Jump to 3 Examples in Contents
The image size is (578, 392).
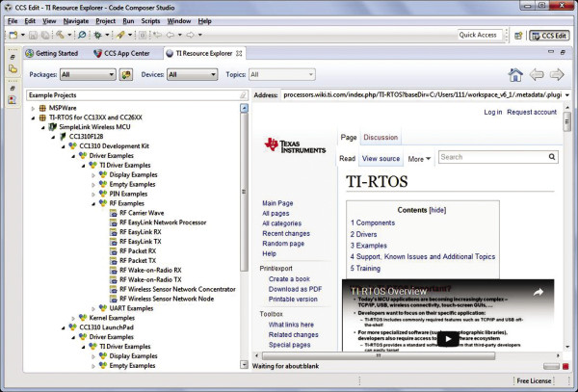click(x=369, y=246)
